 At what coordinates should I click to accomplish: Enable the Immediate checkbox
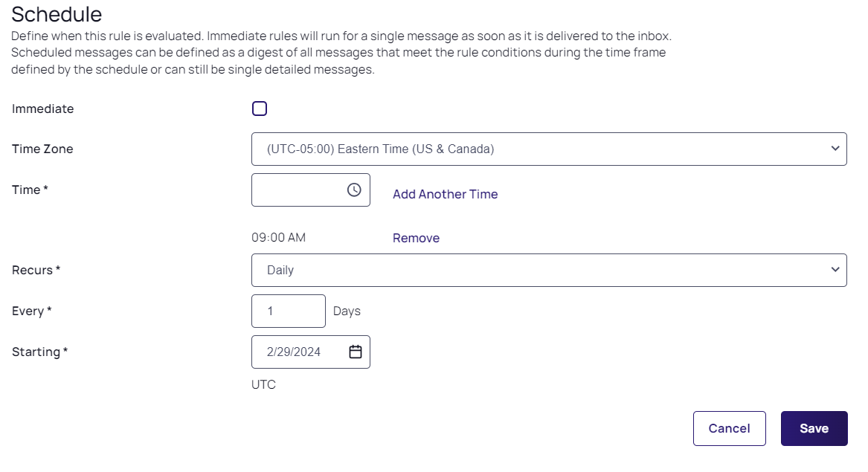[260, 109]
